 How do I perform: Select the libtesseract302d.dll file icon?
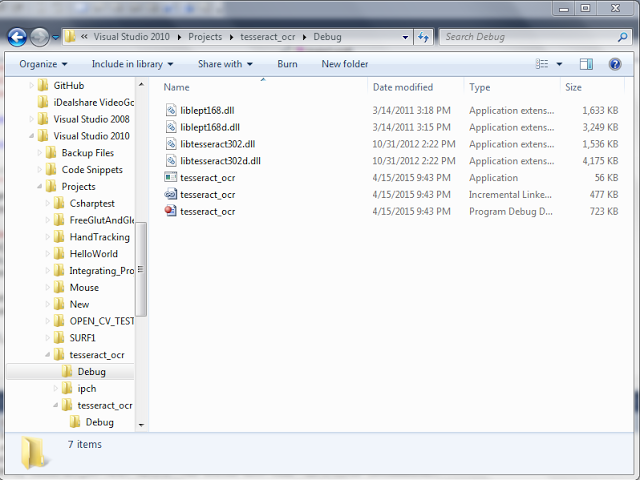click(x=171, y=161)
